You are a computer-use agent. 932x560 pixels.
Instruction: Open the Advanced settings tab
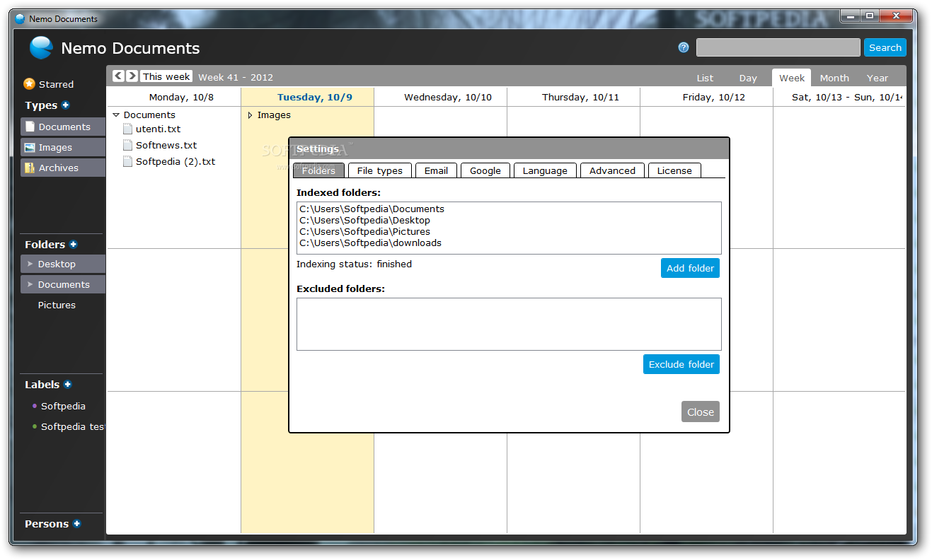pyautogui.click(x=612, y=170)
